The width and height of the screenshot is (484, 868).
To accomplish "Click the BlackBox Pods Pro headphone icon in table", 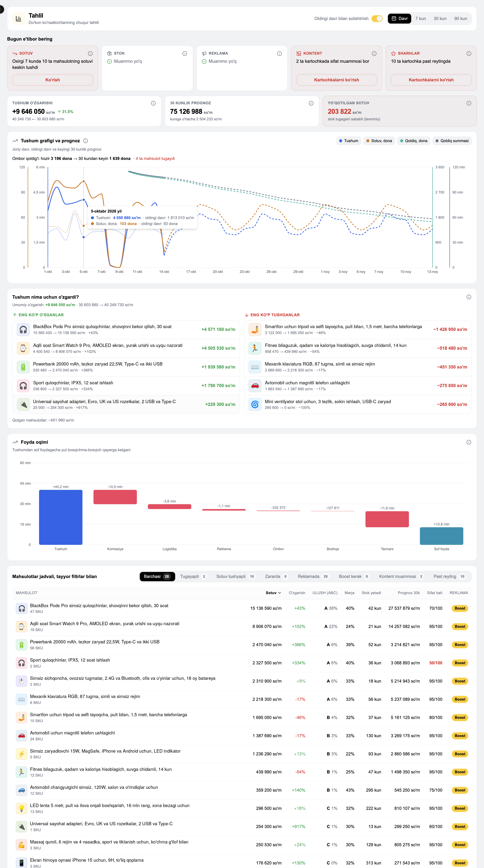I will (x=22, y=608).
